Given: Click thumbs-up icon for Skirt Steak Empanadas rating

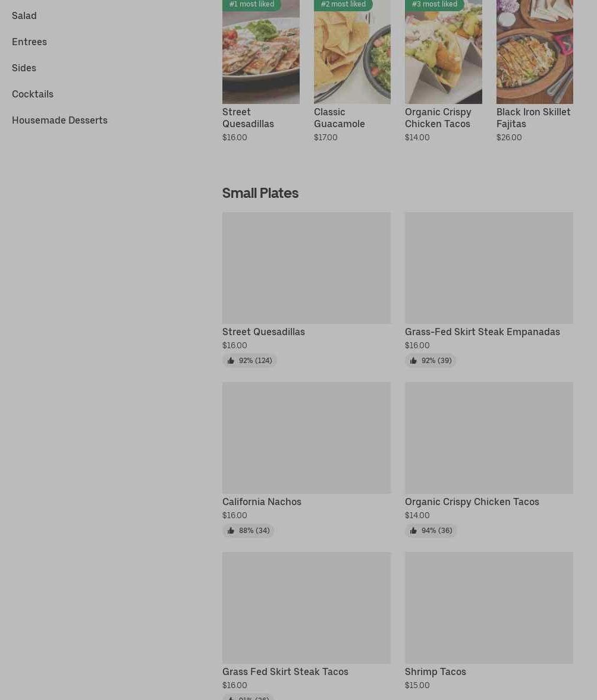Looking at the screenshot, I should [413, 361].
